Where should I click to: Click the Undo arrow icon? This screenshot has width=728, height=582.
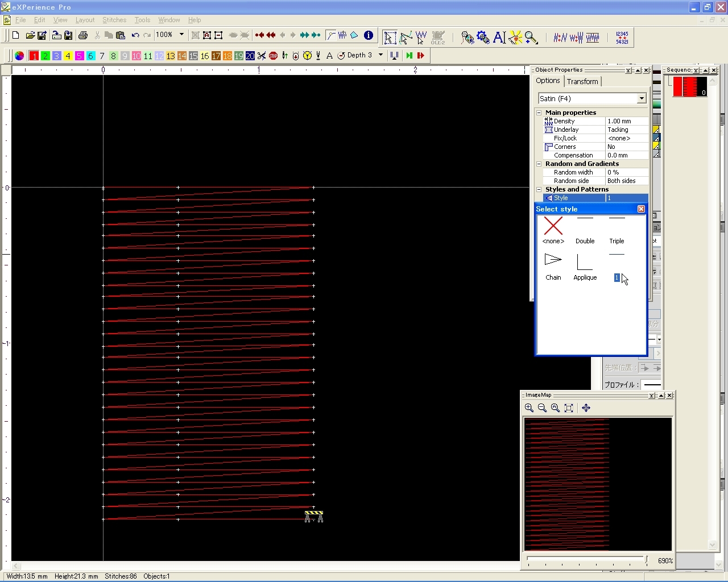[135, 35]
